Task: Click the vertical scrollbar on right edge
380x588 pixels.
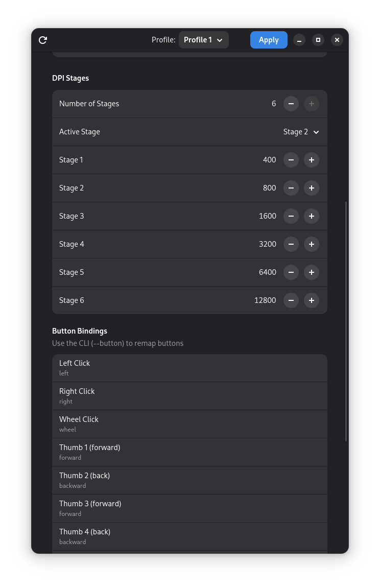Action: pyautogui.click(x=345, y=321)
